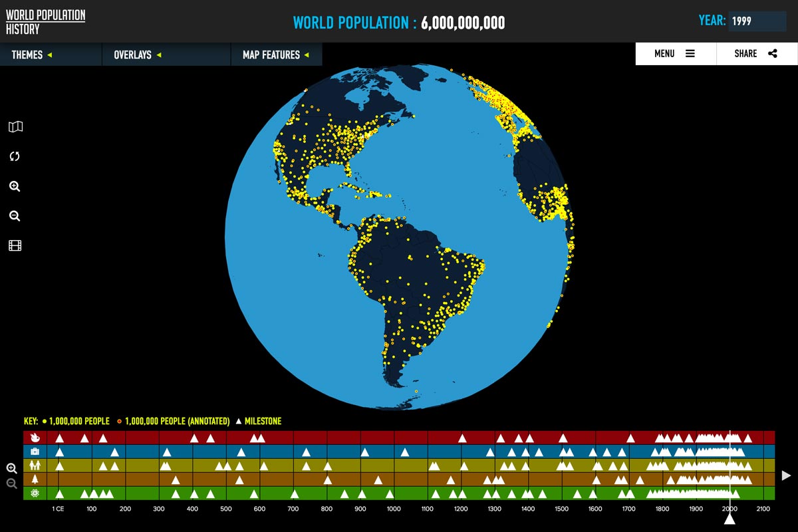Click the reset rotation arrows icon

pyautogui.click(x=15, y=156)
